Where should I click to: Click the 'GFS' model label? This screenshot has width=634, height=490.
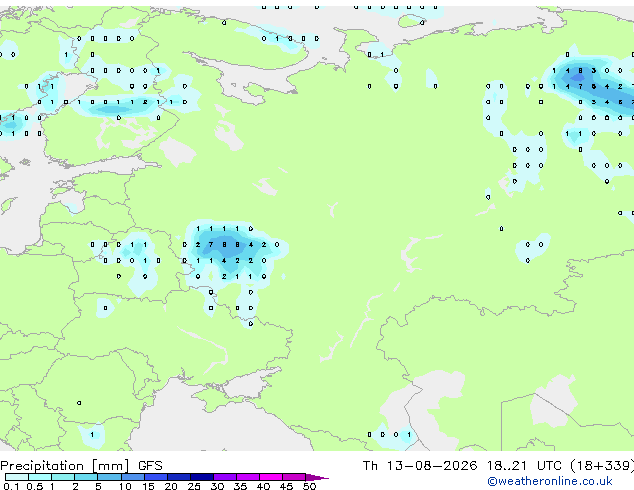point(150,466)
